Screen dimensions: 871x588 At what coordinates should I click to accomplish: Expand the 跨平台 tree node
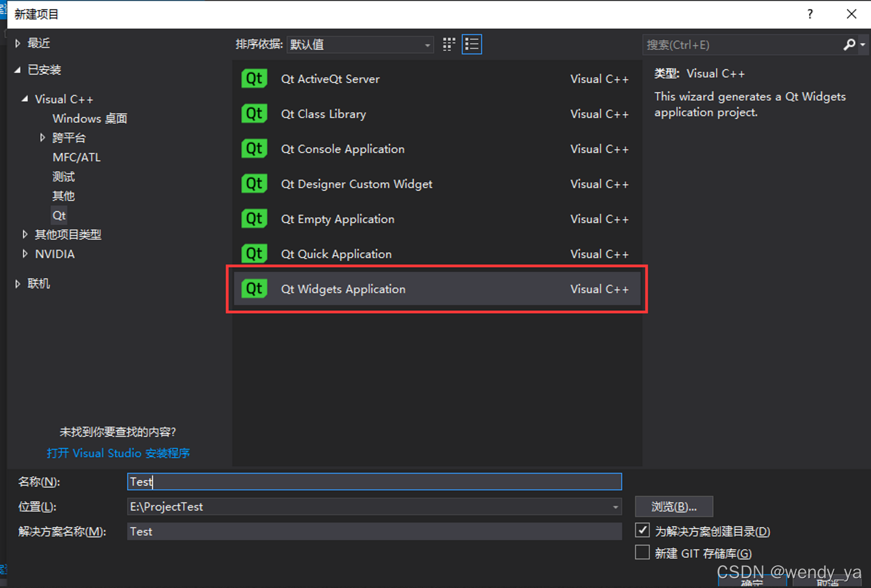click(42, 138)
